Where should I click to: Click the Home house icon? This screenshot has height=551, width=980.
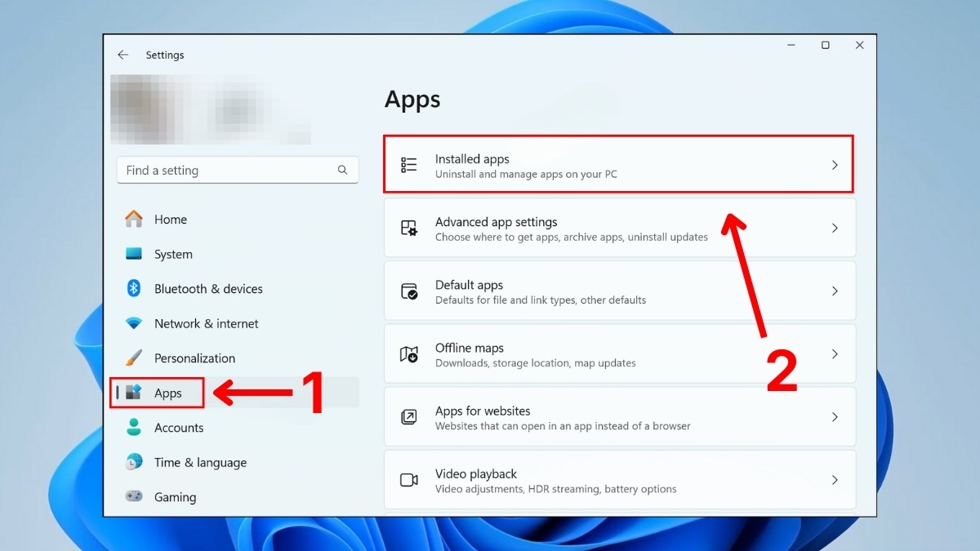coord(134,219)
